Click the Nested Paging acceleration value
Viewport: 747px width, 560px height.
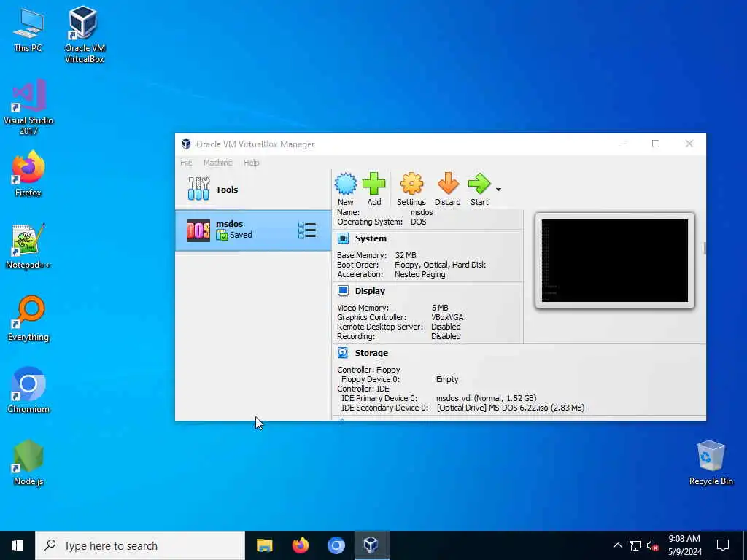[419, 274]
